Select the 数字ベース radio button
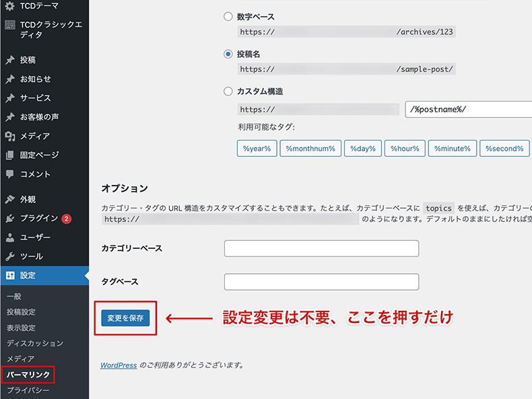The height and width of the screenshot is (399, 532). coord(228,17)
